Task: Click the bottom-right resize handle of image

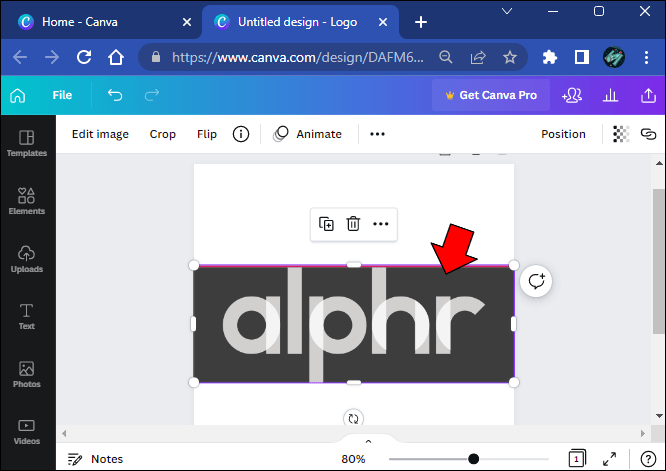Action: pyautogui.click(x=514, y=382)
